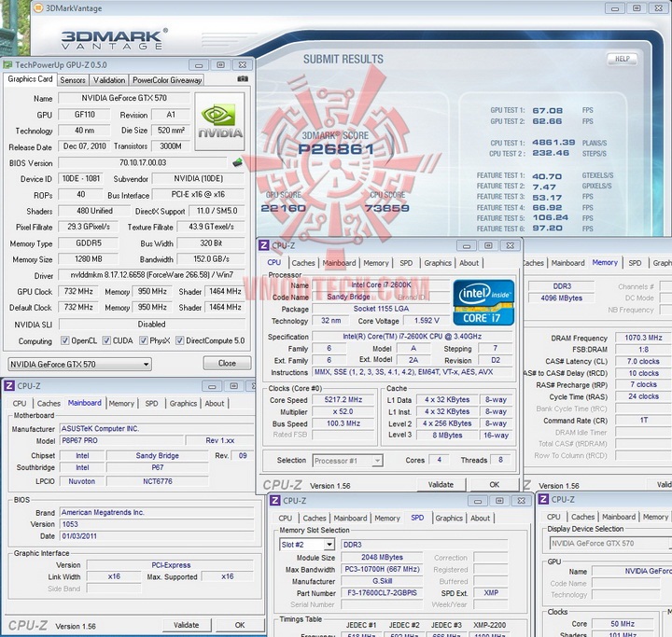Click Validate in the CPU-Z CPU window
The width and height of the screenshot is (672, 637).
pos(441,484)
